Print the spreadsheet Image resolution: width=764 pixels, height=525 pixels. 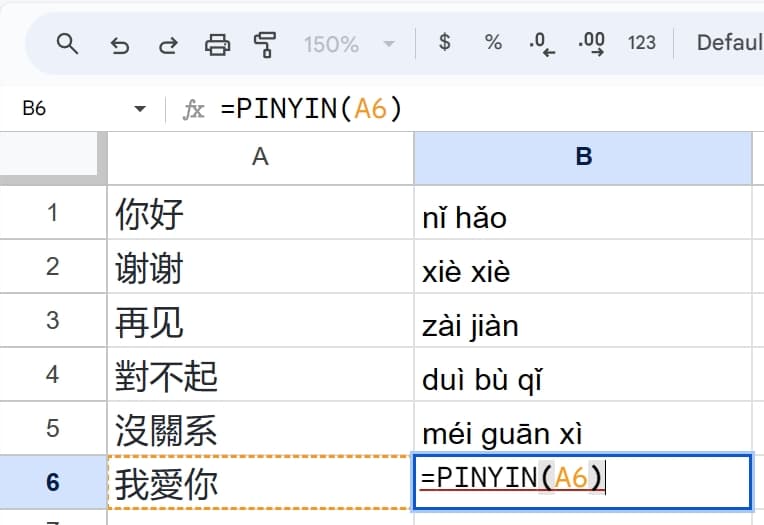pos(217,43)
